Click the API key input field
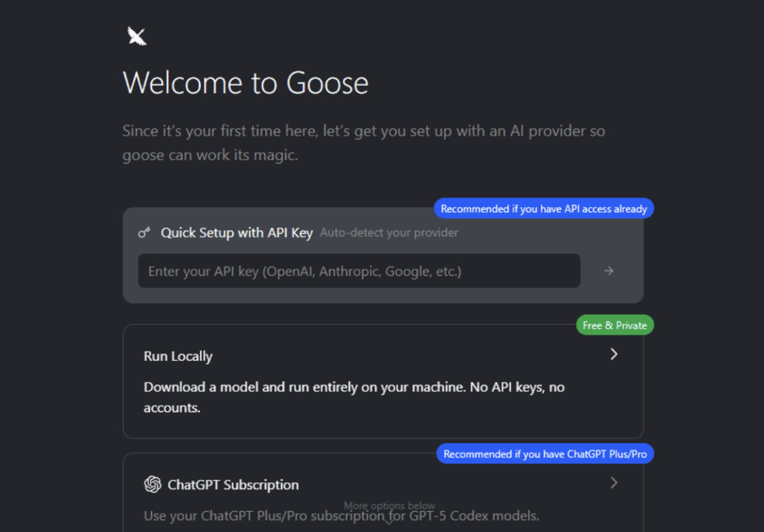Viewport: 764px width, 532px height. (359, 270)
